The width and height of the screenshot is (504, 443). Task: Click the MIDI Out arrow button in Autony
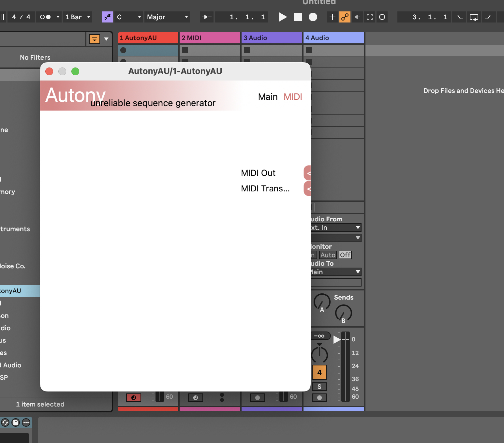(307, 173)
